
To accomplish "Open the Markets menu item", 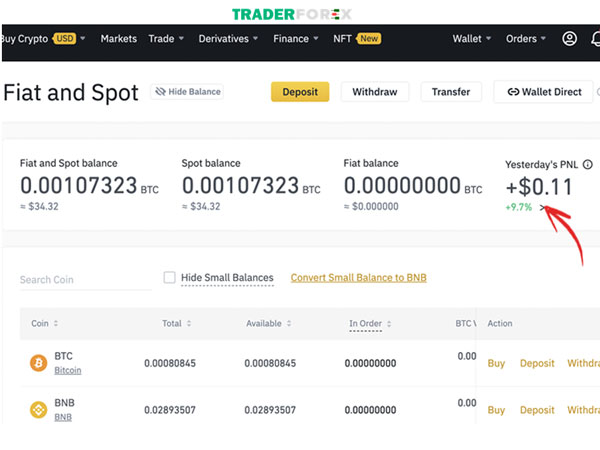I will [119, 39].
